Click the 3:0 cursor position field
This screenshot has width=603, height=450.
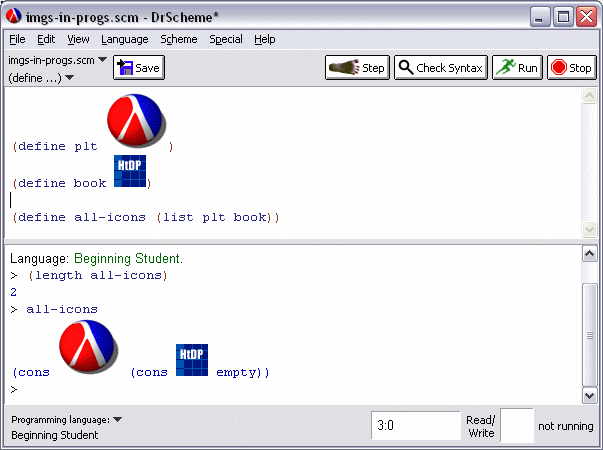(416, 425)
